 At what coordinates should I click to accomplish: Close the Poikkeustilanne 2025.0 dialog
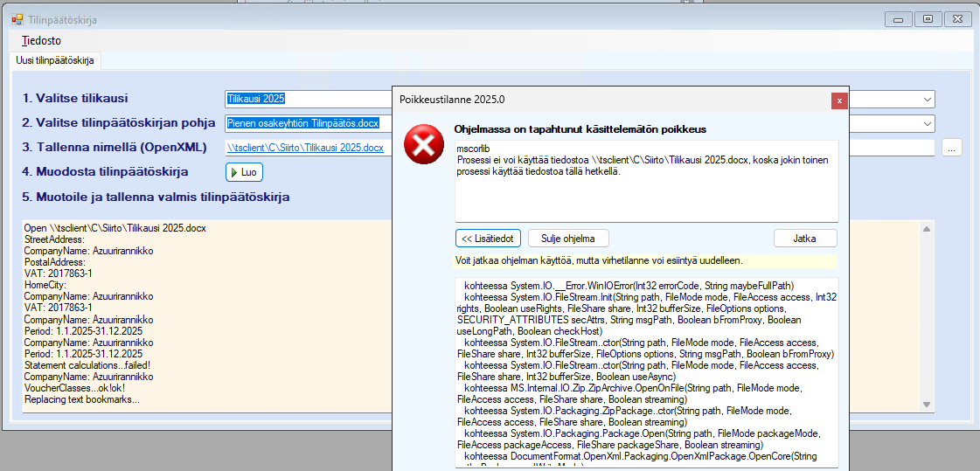(838, 100)
